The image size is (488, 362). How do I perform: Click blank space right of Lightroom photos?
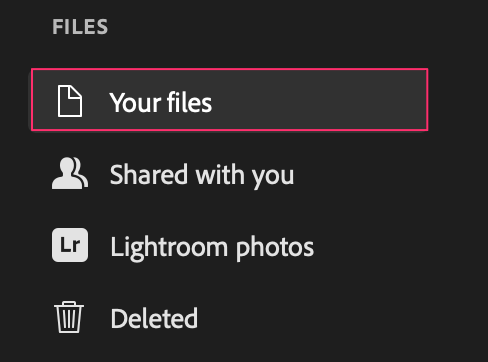tap(370, 246)
